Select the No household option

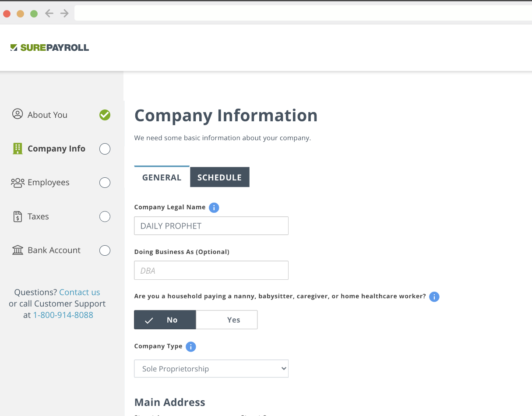pyautogui.click(x=165, y=320)
